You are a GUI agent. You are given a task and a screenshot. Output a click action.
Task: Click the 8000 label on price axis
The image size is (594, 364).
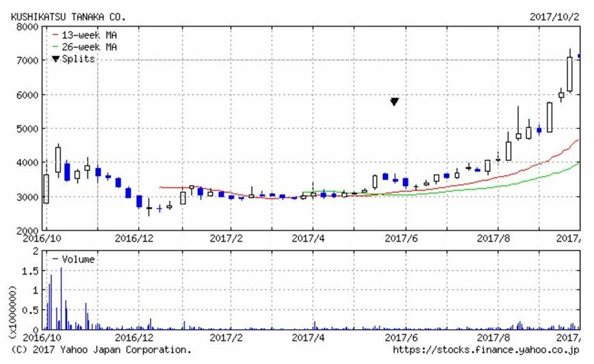tap(27, 27)
